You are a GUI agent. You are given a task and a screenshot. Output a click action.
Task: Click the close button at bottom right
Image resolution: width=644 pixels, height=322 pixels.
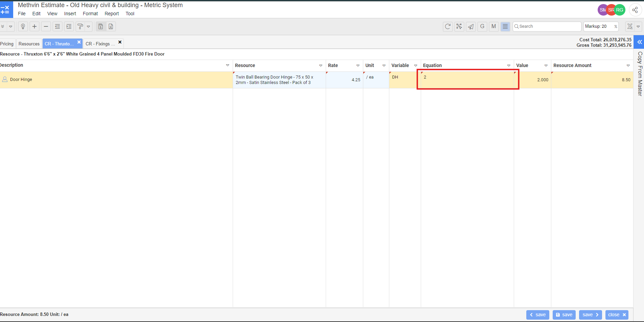click(617, 315)
